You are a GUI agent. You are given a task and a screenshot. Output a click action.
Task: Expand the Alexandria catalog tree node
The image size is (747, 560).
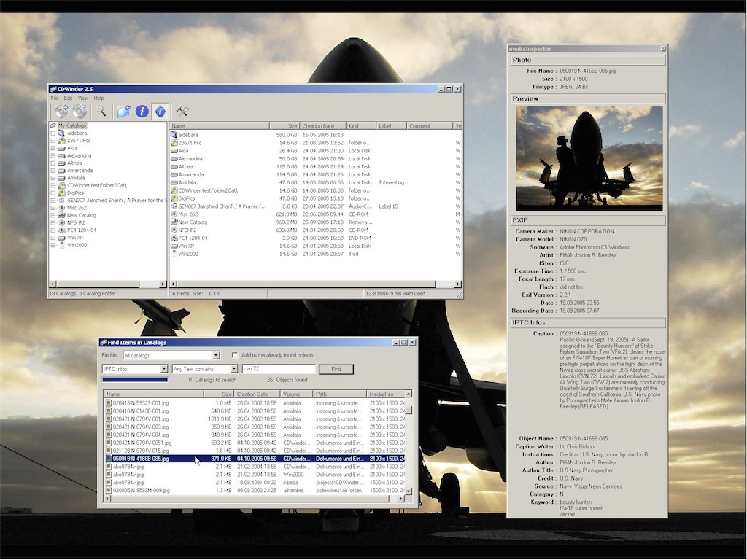(x=53, y=155)
